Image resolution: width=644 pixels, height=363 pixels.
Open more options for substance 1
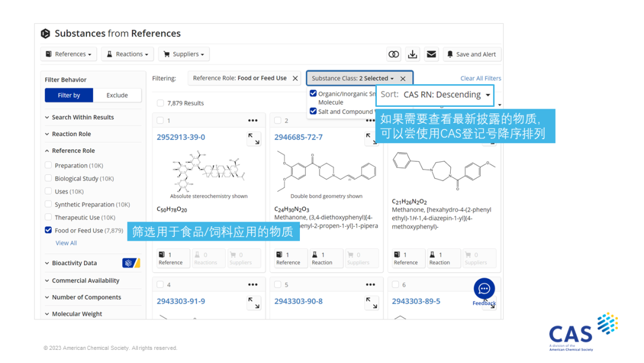click(253, 121)
